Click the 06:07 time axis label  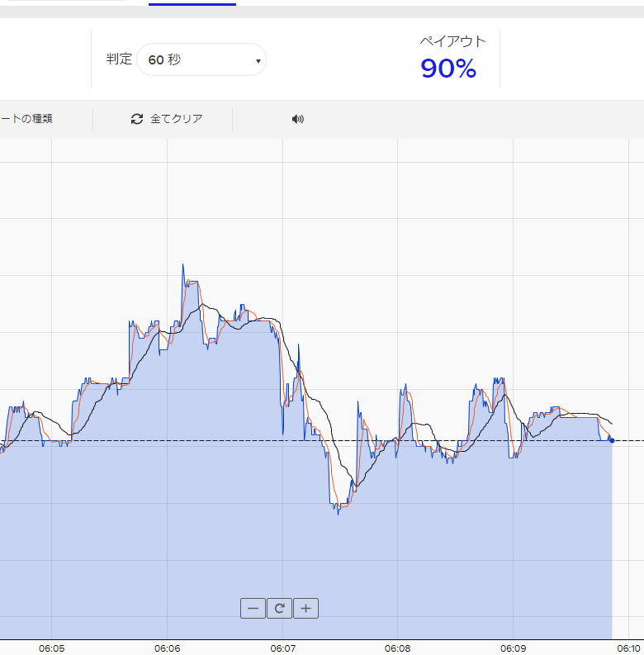tap(282, 648)
